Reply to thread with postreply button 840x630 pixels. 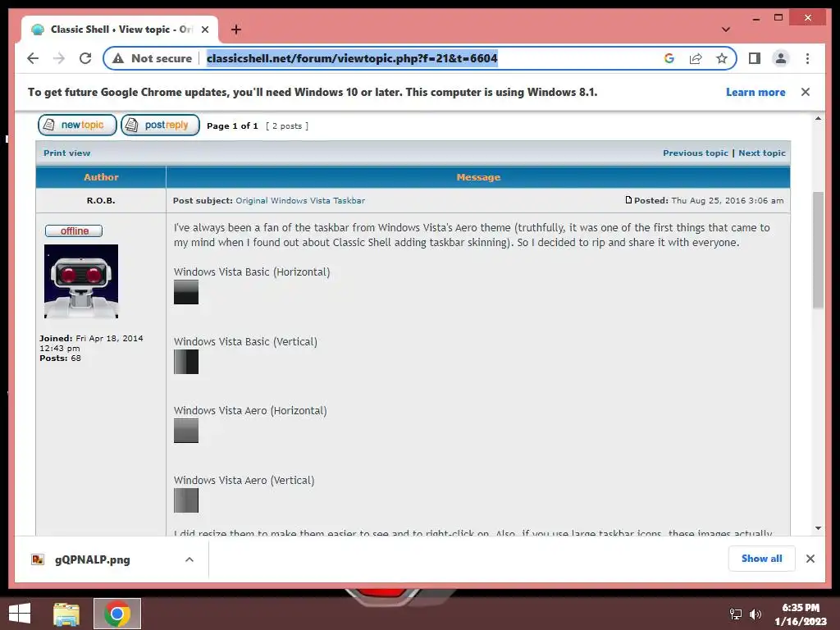coord(160,125)
